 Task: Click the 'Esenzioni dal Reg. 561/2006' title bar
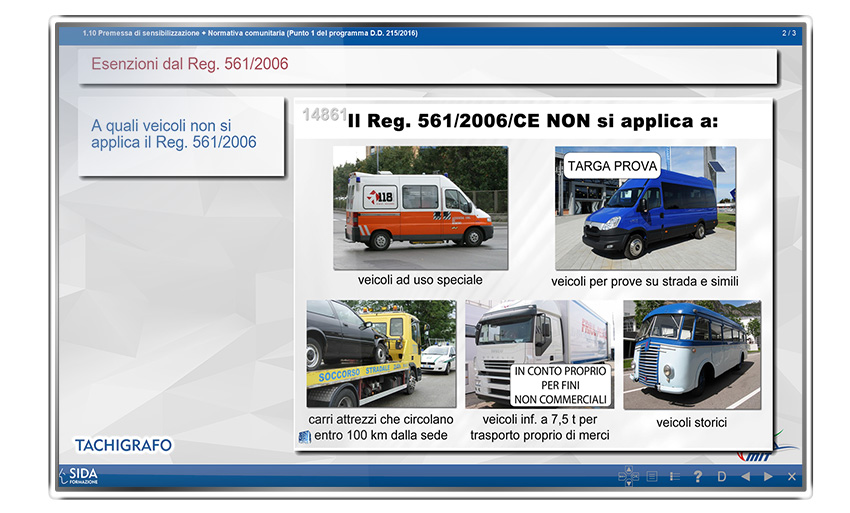(x=427, y=65)
